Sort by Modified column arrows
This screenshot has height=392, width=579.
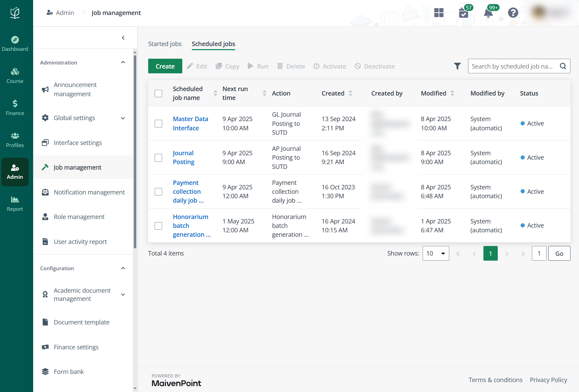[452, 93]
